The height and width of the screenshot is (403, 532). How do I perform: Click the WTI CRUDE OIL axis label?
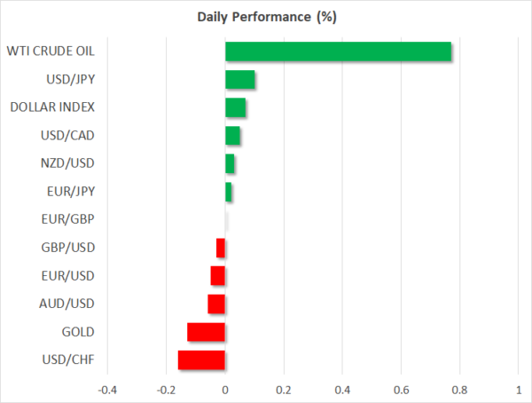tap(52, 51)
